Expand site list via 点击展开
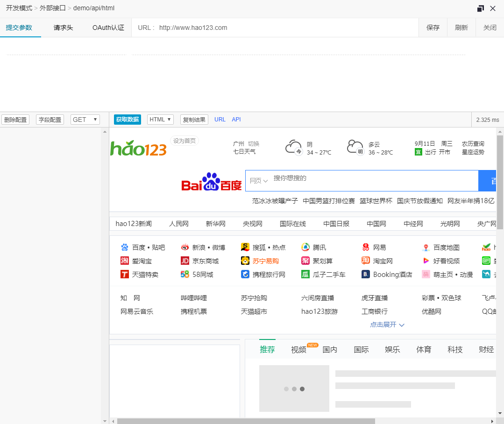 coord(387,325)
